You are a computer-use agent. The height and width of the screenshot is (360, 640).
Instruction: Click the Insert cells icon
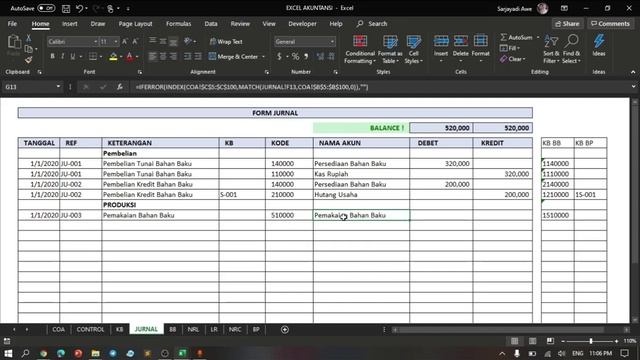click(x=441, y=42)
